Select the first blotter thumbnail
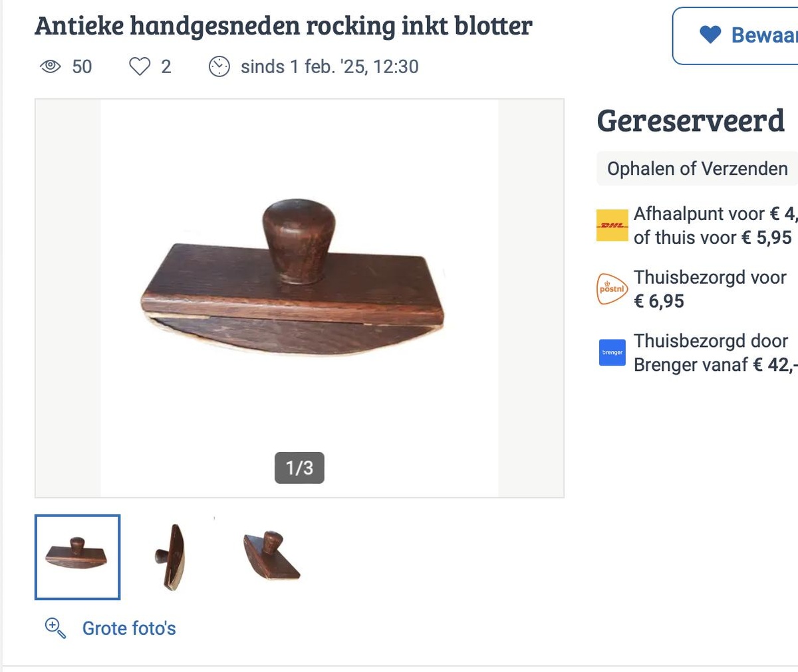798x672 pixels. [77, 557]
